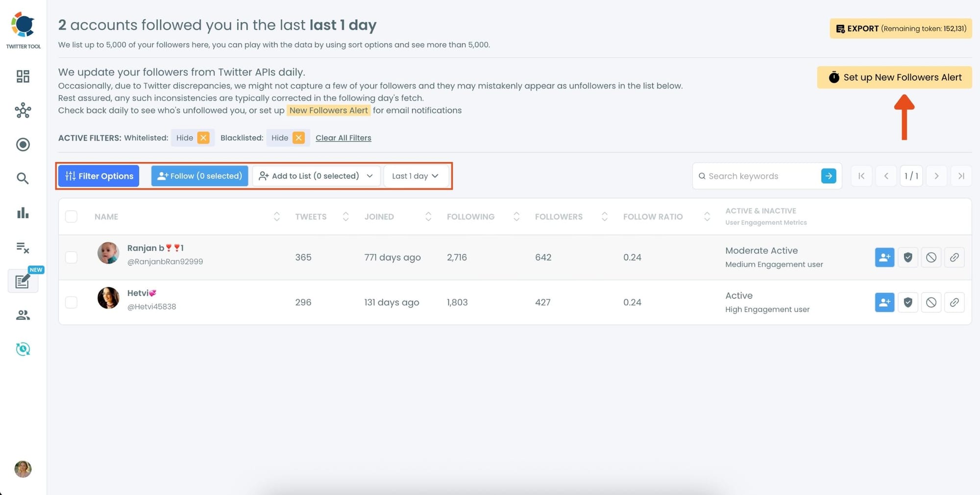The image size is (980, 495).
Task: Click the blacklist icon for Hetvi
Action: point(931,303)
